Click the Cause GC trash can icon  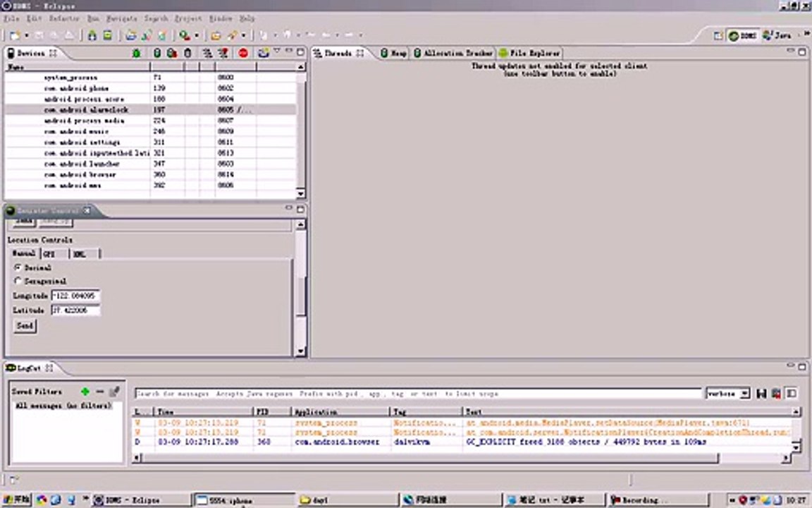pyautogui.click(x=187, y=53)
